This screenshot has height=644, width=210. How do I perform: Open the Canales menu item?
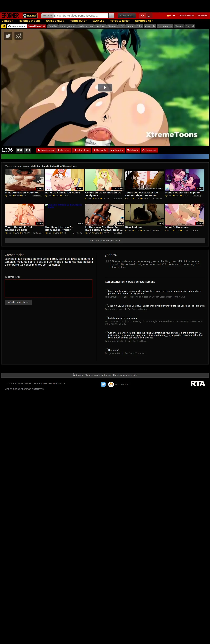[98, 21]
